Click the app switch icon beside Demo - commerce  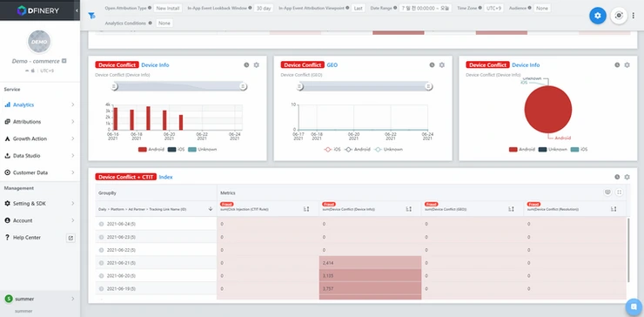pos(64,61)
